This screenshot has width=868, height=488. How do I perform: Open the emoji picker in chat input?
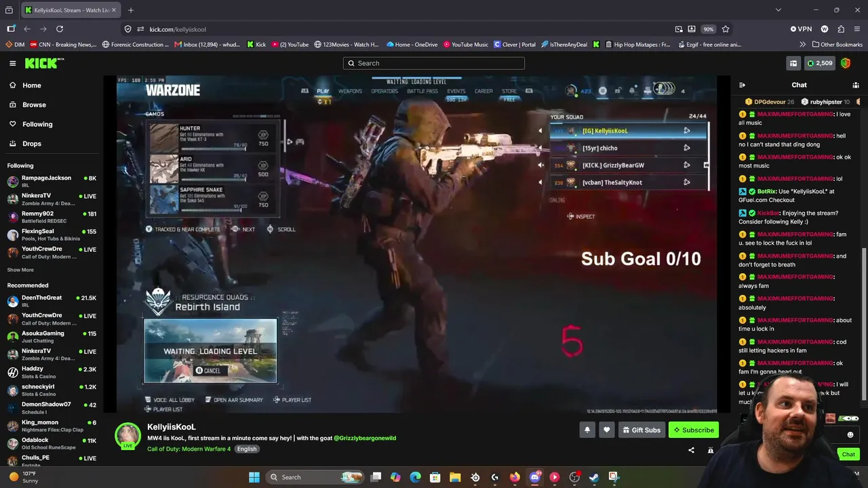850,435
